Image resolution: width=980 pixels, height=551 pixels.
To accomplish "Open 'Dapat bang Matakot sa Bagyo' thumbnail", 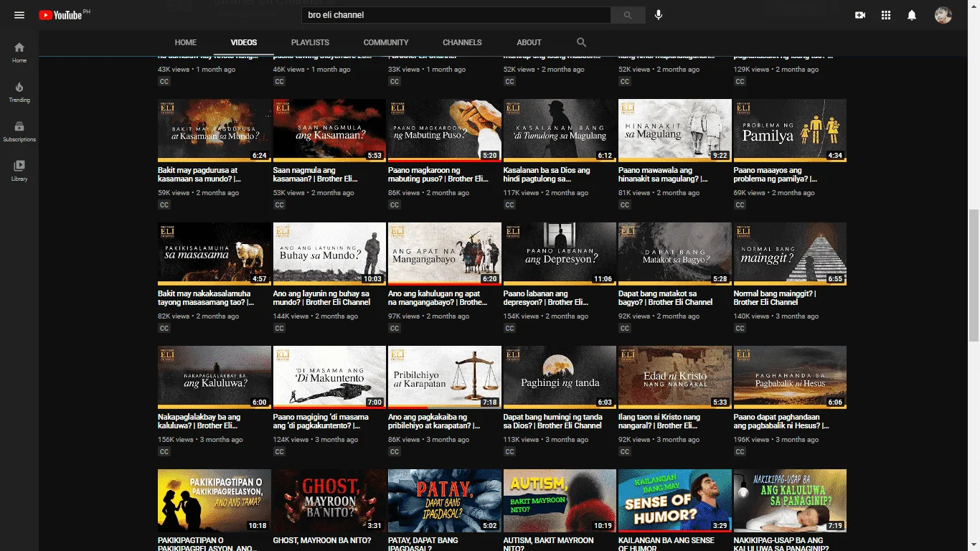I will click(x=675, y=254).
